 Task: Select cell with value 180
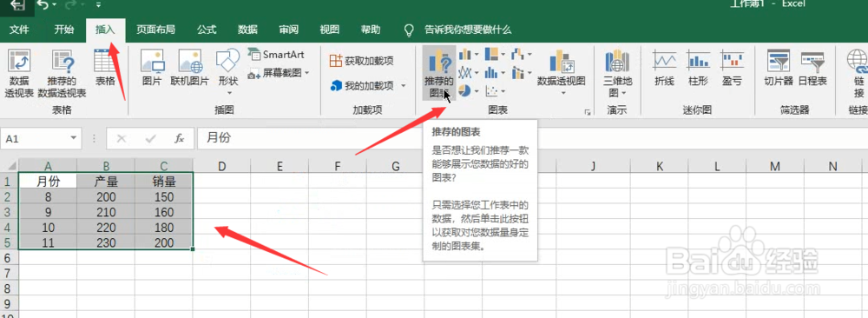(x=164, y=228)
